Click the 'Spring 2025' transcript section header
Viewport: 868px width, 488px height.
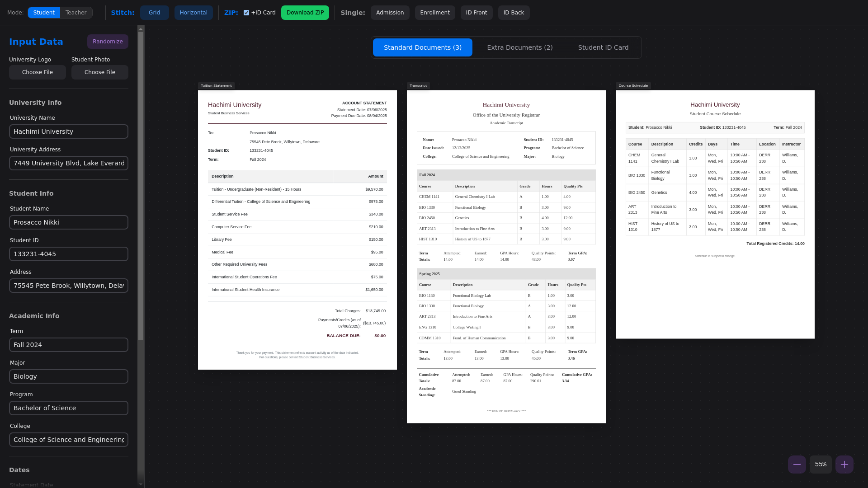[506, 274]
